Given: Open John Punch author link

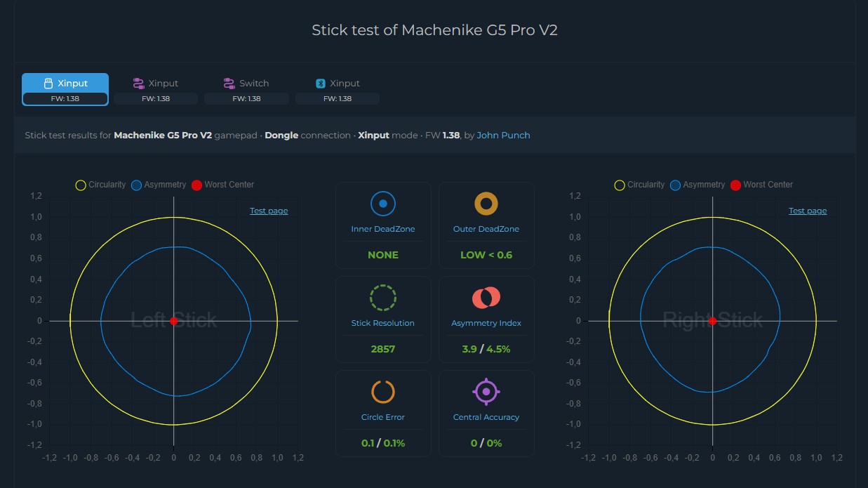Looking at the screenshot, I should [503, 135].
